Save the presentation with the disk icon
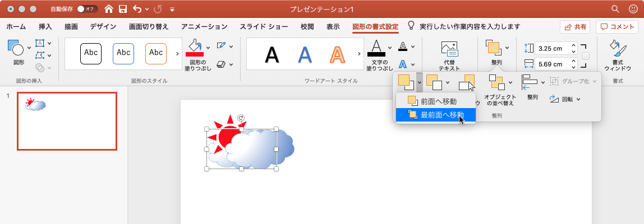This screenshot has width=644, height=224. 122,8
